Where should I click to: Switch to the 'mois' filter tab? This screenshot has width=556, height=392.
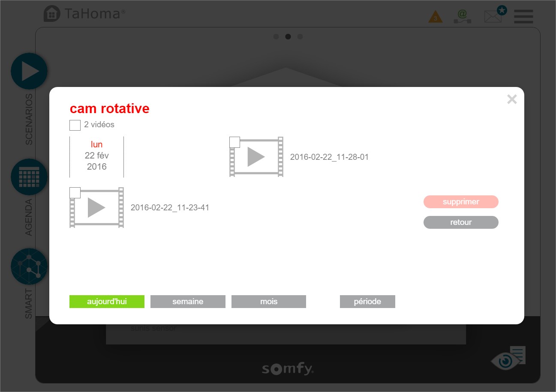coord(269,302)
